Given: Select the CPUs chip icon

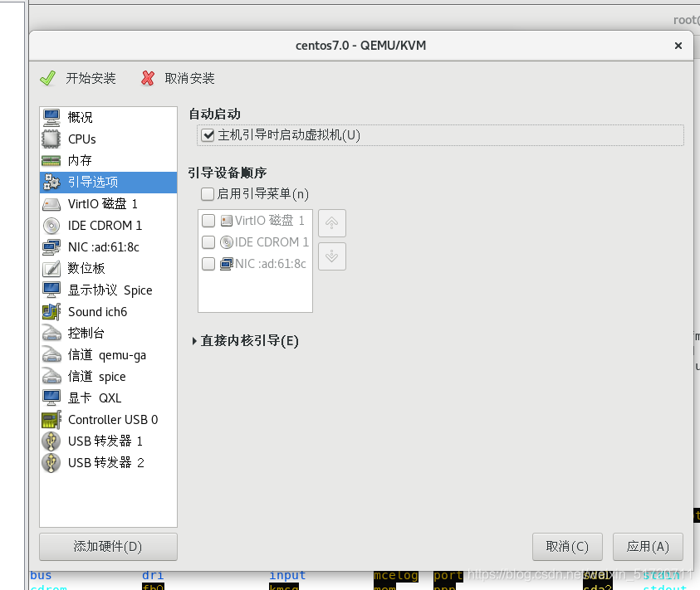Looking at the screenshot, I should pos(51,139).
